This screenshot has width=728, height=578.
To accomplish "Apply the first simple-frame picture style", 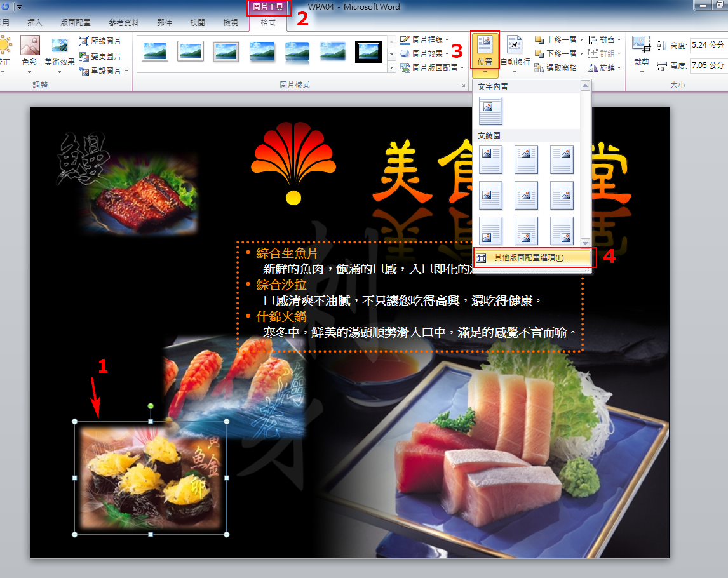I will coord(155,51).
